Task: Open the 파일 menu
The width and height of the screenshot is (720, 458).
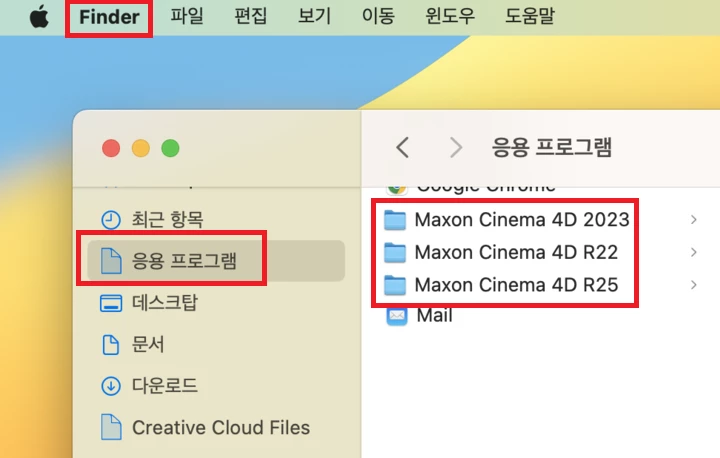Action: coord(187,16)
